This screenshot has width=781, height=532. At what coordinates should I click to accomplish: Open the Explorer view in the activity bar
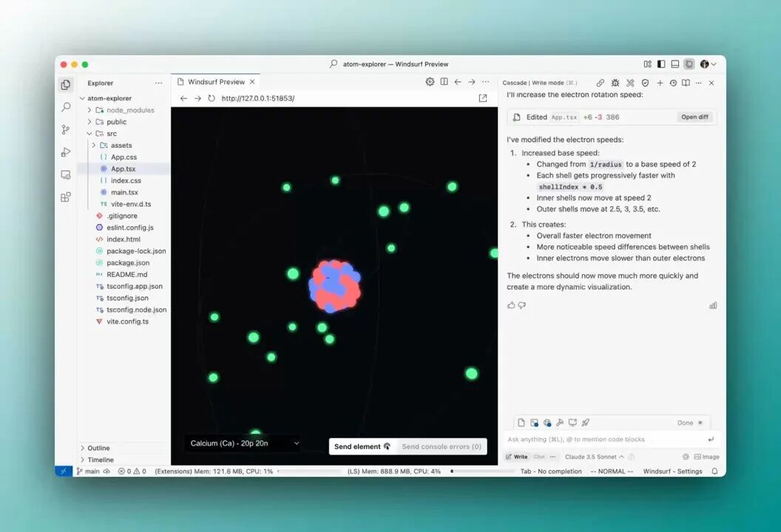pos(66,84)
